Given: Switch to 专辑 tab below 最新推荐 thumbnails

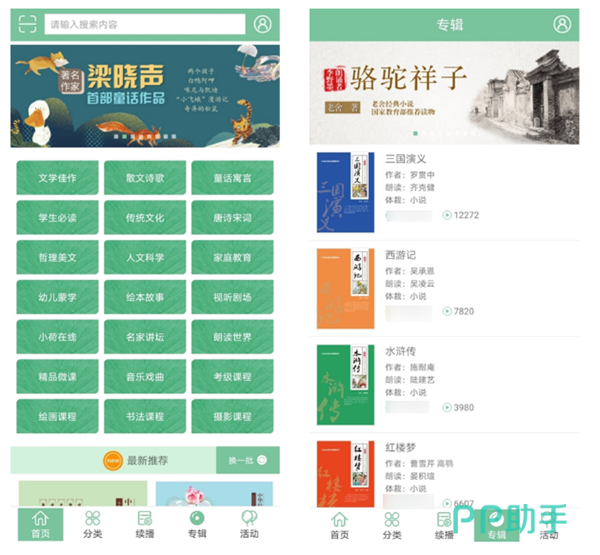Looking at the screenshot, I should click(x=197, y=525).
